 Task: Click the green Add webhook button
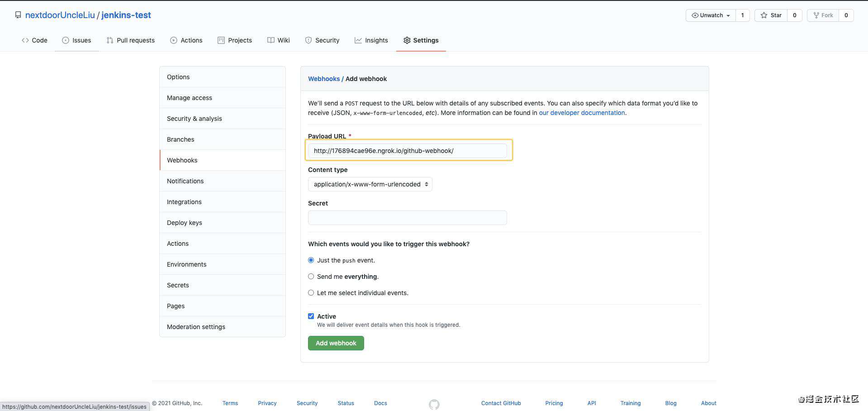click(x=336, y=343)
